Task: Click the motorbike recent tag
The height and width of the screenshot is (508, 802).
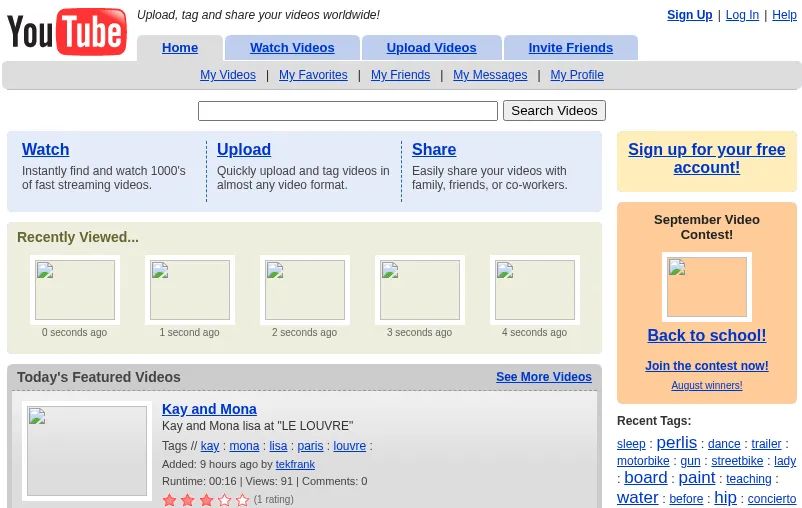Action: (x=643, y=461)
